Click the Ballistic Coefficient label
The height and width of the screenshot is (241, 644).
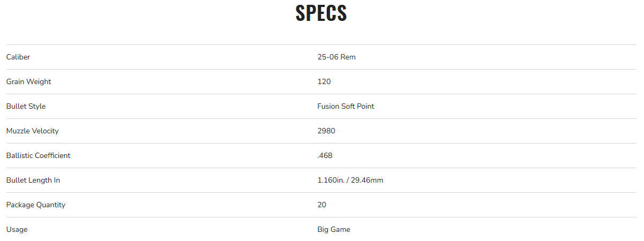click(38, 156)
